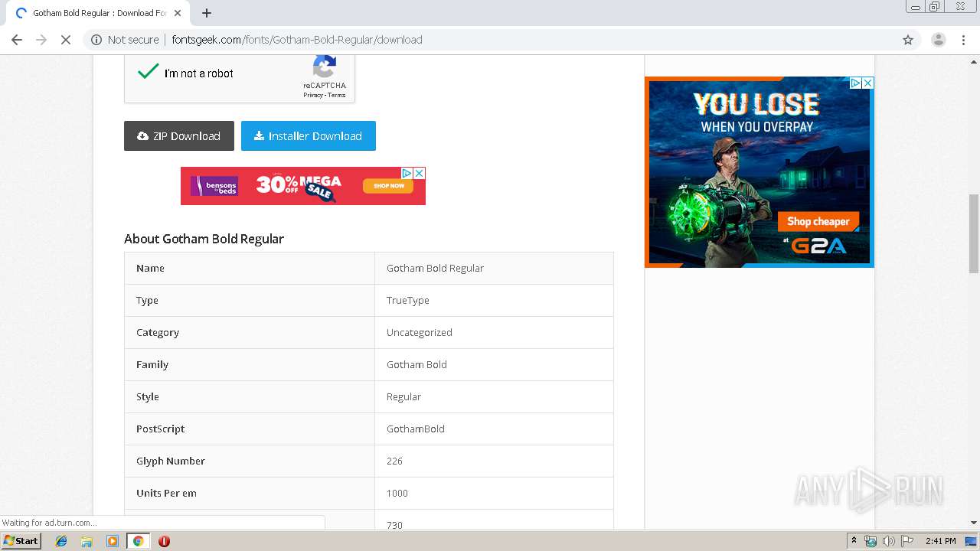Click the browser forward arrow
The image size is (980, 551).
tap(41, 40)
